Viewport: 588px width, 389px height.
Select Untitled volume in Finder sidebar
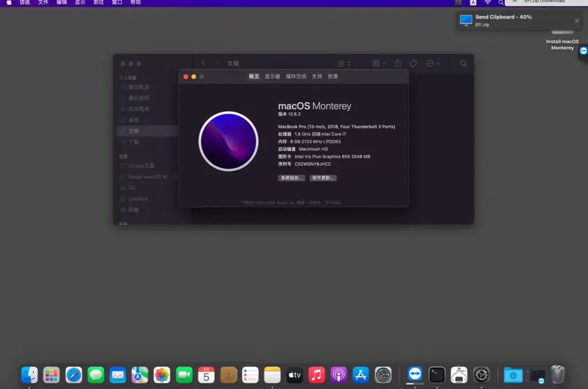coord(147,199)
